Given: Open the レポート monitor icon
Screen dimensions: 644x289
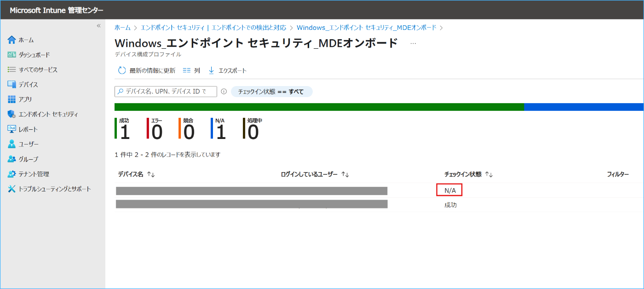Looking at the screenshot, I should (x=12, y=129).
